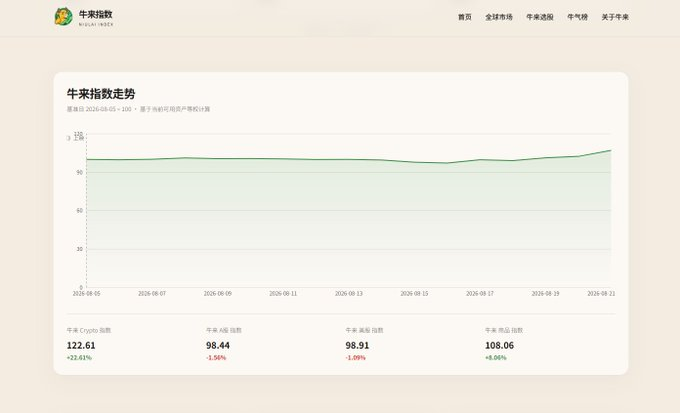Click the 2026-08-09 x-axis date label
Image resolution: width=680 pixels, height=413 pixels.
tap(218, 294)
